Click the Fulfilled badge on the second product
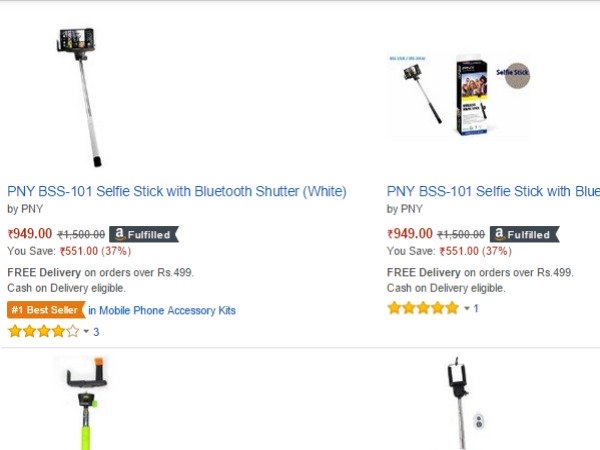The width and height of the screenshot is (600, 450). [524, 234]
